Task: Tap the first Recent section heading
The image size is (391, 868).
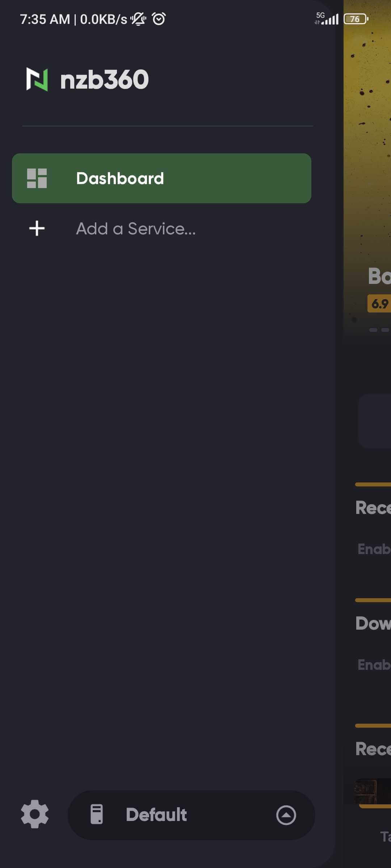Action: click(373, 508)
